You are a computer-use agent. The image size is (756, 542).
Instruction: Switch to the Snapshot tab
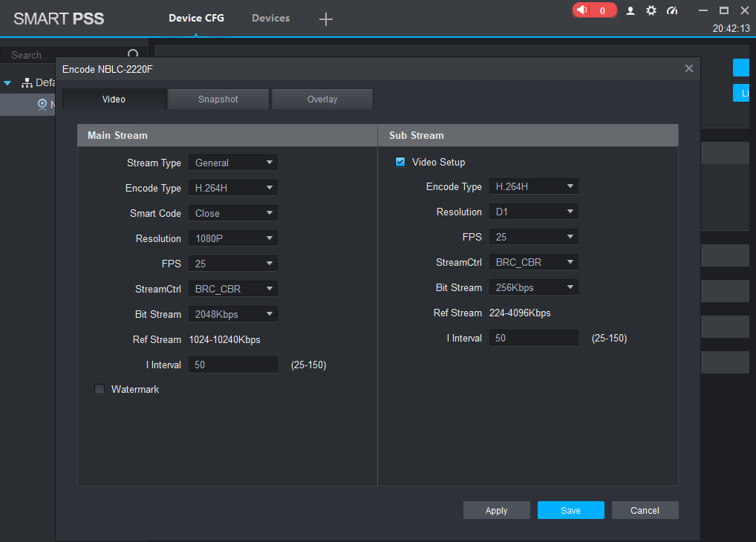(218, 99)
